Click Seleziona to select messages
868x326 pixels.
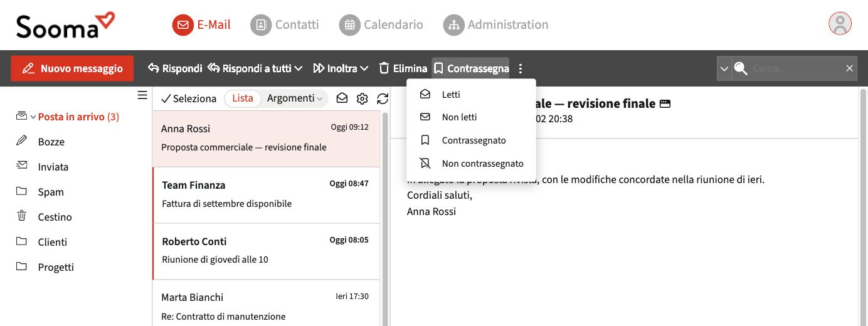(189, 98)
